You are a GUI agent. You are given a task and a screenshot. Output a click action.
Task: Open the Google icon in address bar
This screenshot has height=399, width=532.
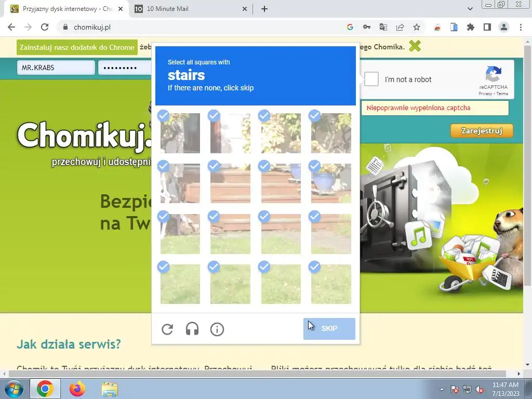(x=350, y=27)
